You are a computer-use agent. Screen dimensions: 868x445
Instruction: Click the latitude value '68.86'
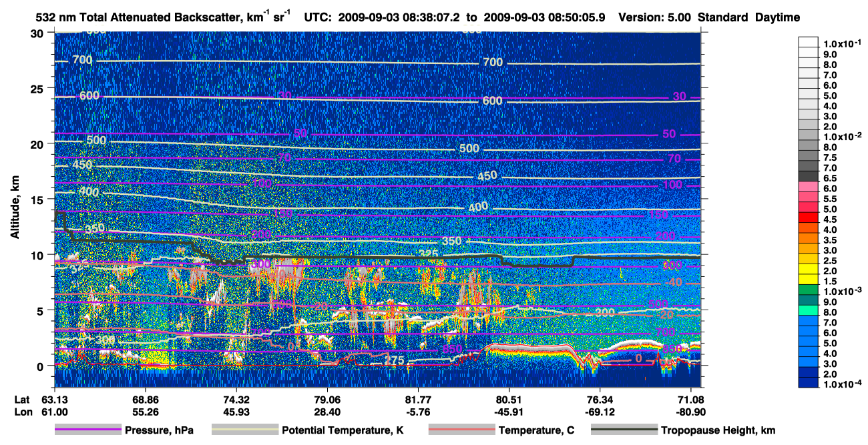145,400
